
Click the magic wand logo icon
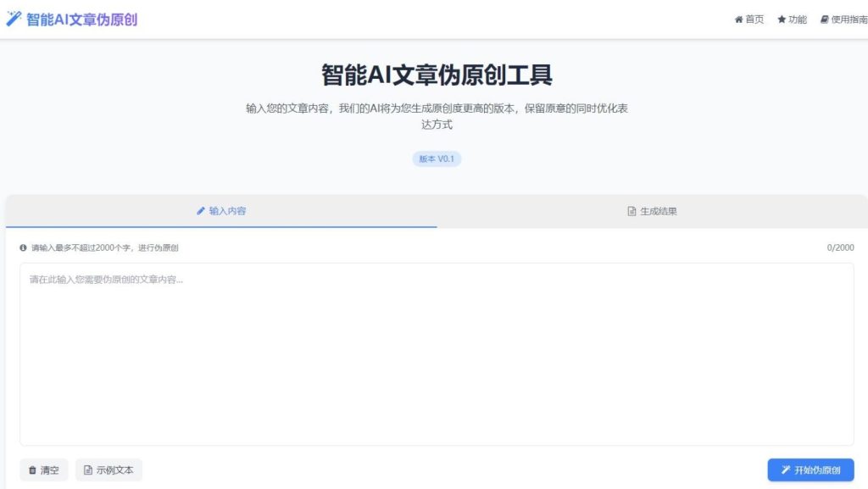(14, 19)
